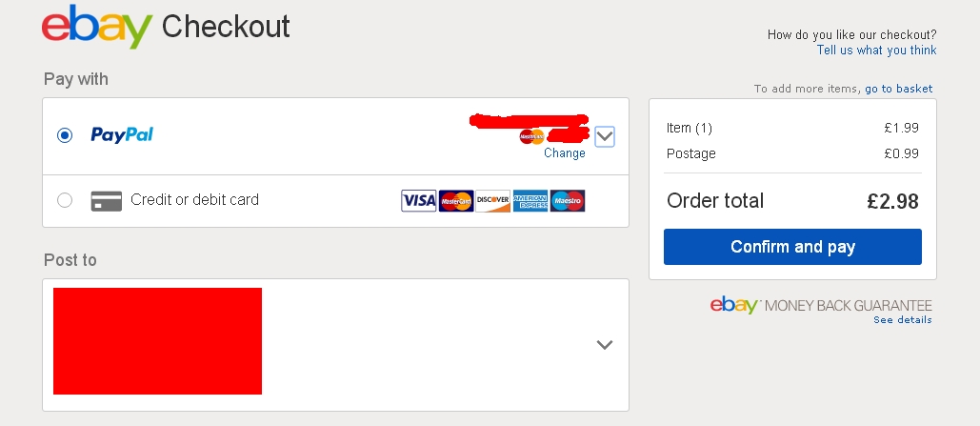Click the Credit or debit card label
Screen dimensions: 980x426
click(194, 199)
